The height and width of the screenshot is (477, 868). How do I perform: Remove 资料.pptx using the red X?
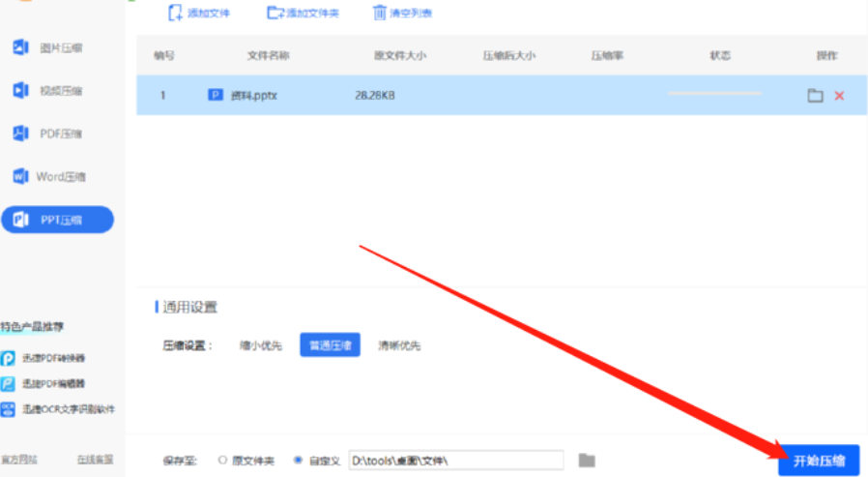(x=839, y=95)
